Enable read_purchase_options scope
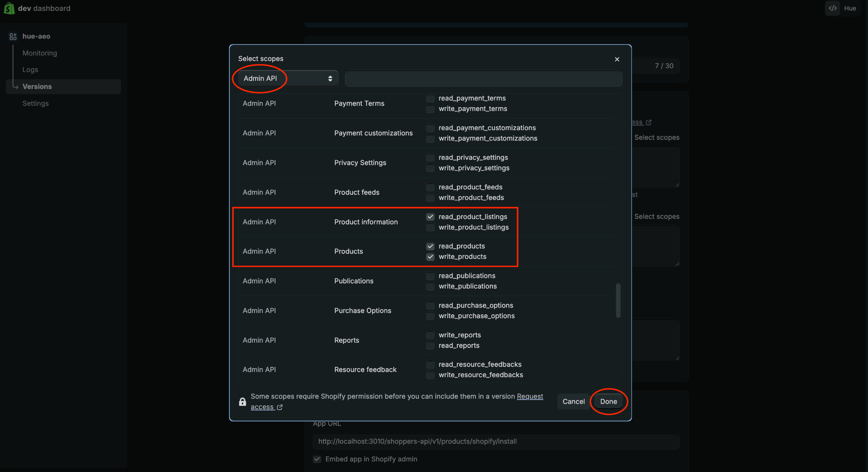This screenshot has width=868, height=472. click(430, 305)
